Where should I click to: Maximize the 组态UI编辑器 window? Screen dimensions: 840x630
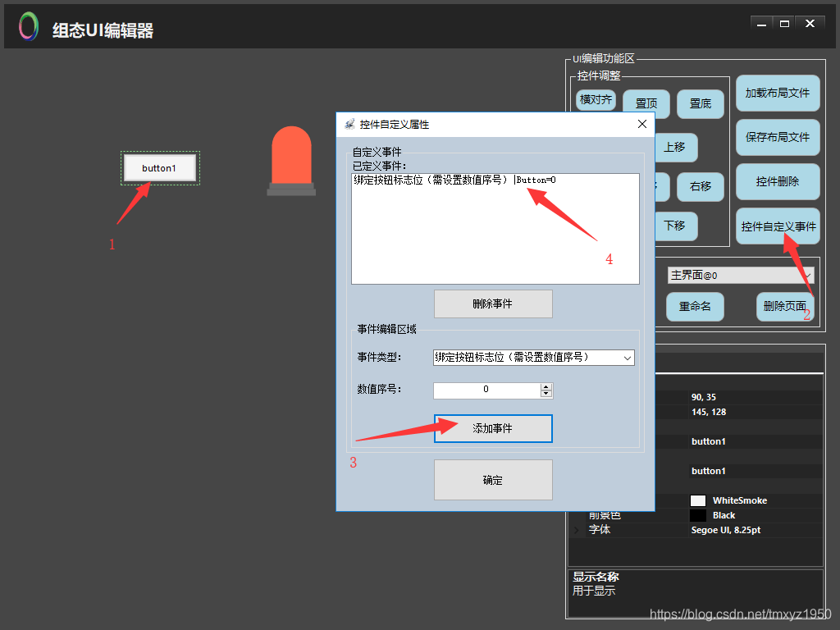(784, 24)
